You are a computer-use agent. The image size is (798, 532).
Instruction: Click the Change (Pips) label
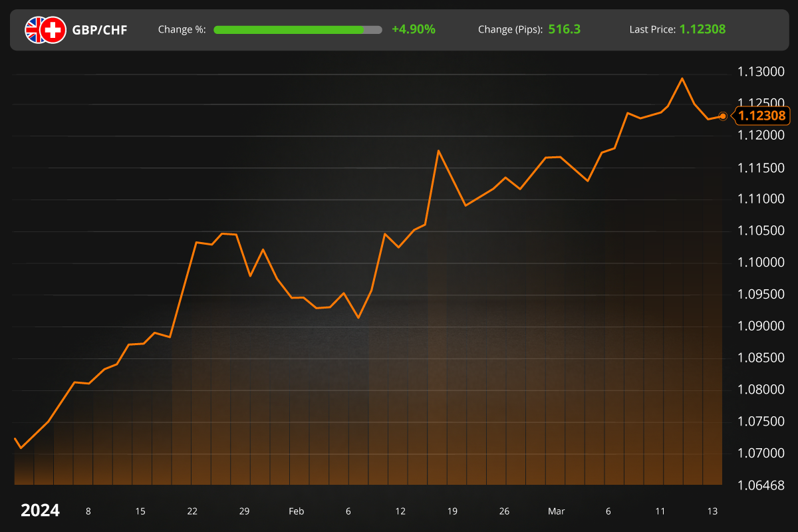point(509,29)
